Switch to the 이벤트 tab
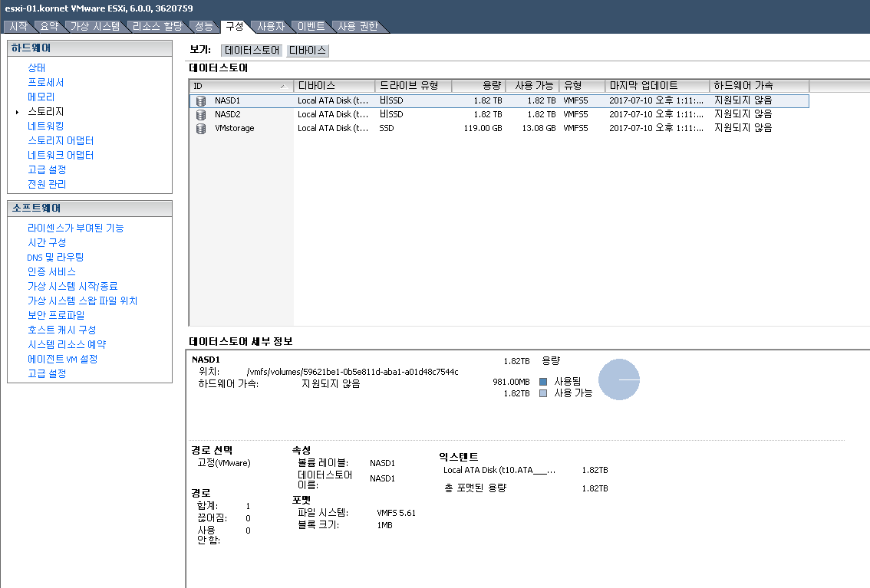 (311, 27)
